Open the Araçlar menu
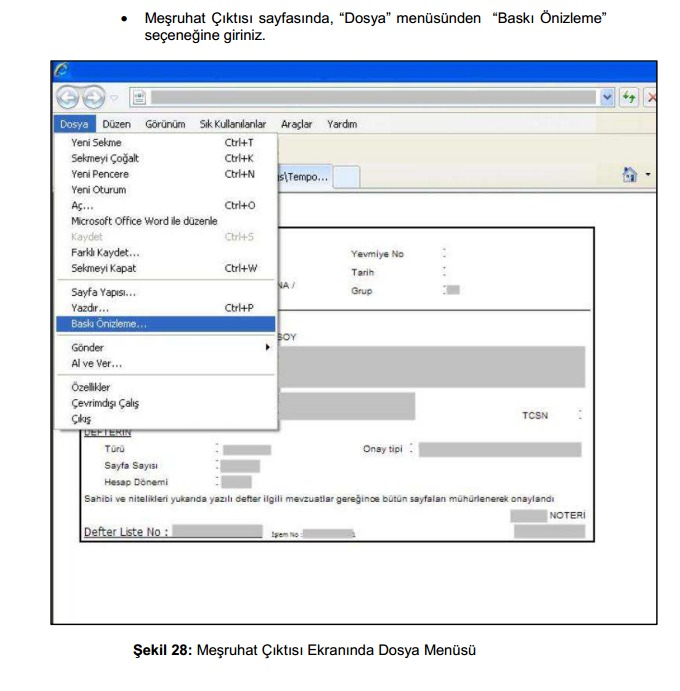680x691 pixels. coord(297,124)
